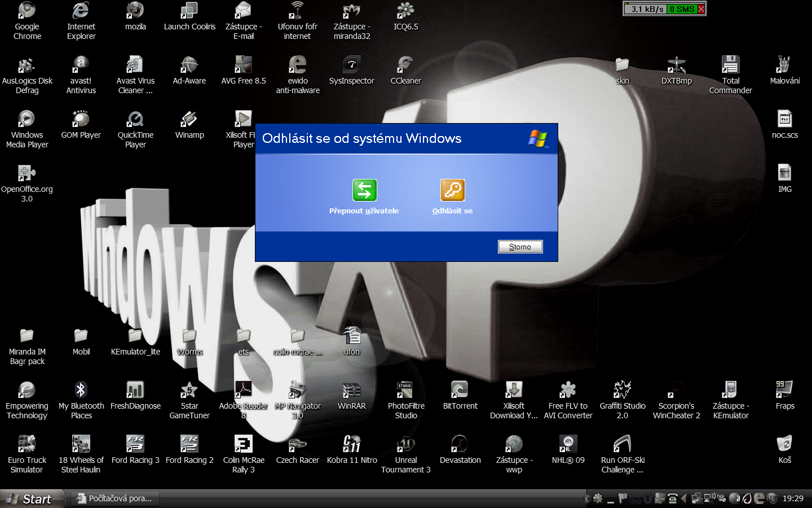
Task: Select the ewido anti-malware icon
Action: click(298, 65)
